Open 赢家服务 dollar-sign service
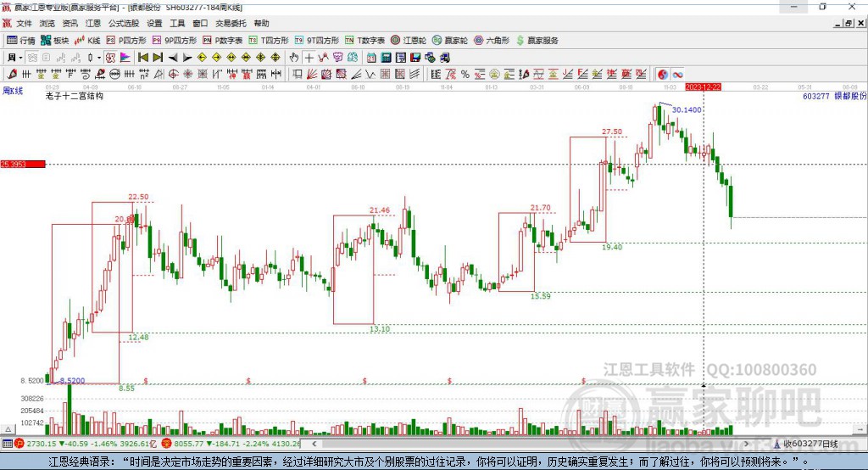 pos(537,41)
